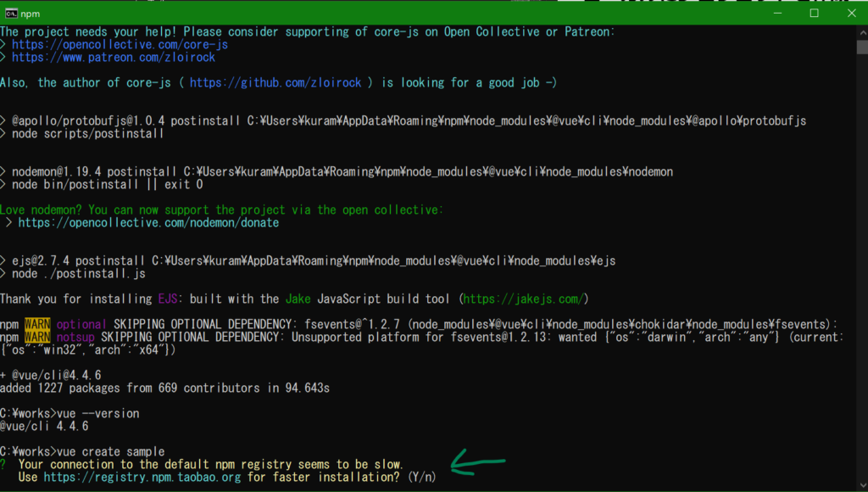Click the scrollbar track on the right edge
This screenshot has height=492, width=868.
[x=862, y=254]
